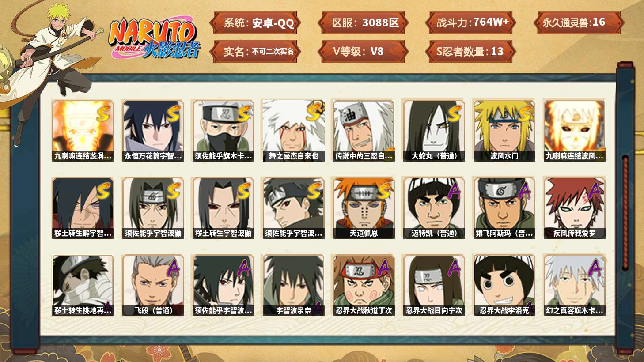Click the 永久通灵兽 16 badge
The height and width of the screenshot is (362, 644).
pyautogui.click(x=579, y=23)
